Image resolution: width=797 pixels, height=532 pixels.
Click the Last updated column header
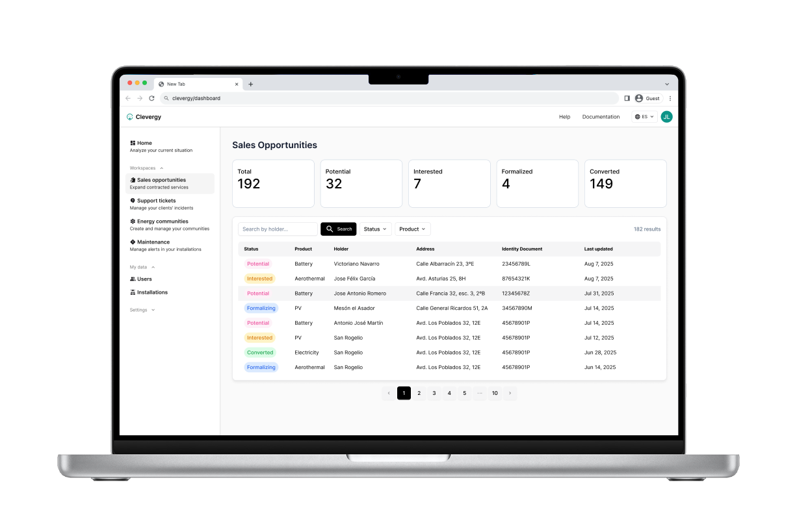click(598, 249)
